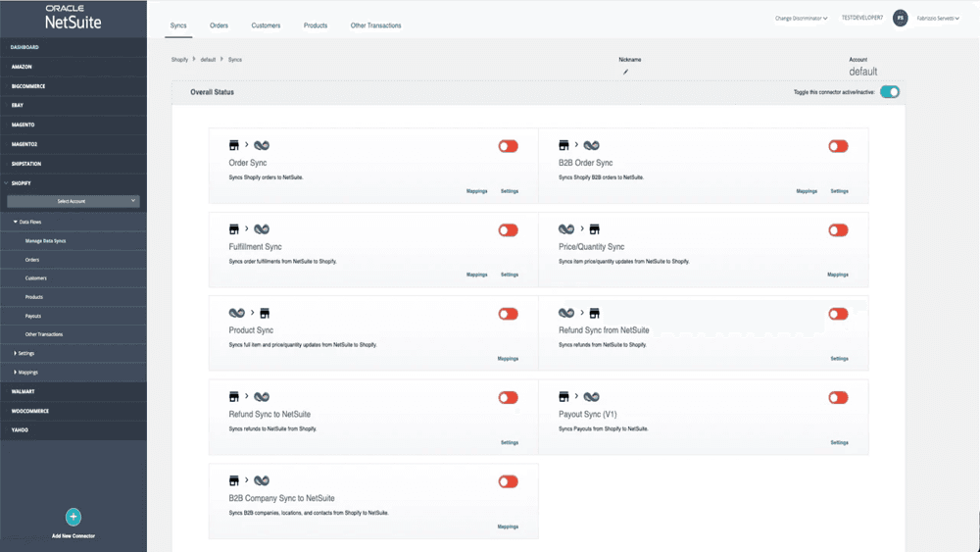
Task: Enable the Payout Sync (V1) toggle
Action: [x=838, y=398]
